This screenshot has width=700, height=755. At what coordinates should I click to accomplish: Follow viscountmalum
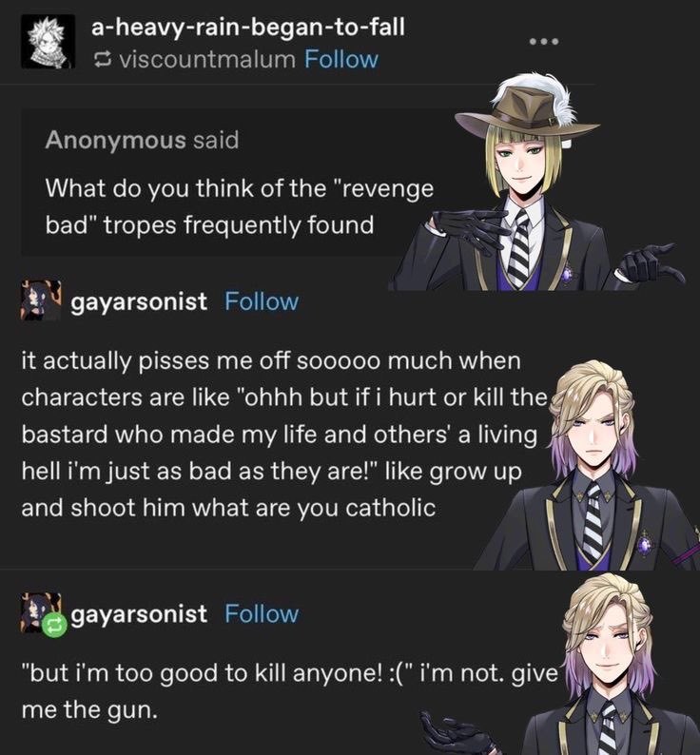click(341, 60)
